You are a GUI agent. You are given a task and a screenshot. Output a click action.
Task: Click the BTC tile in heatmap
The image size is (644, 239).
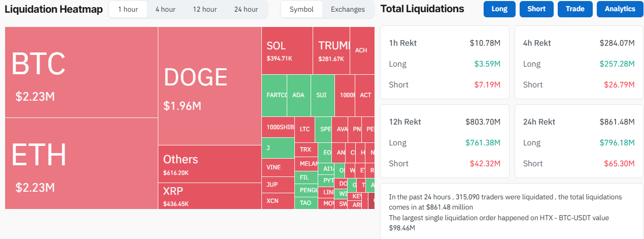[81, 72]
